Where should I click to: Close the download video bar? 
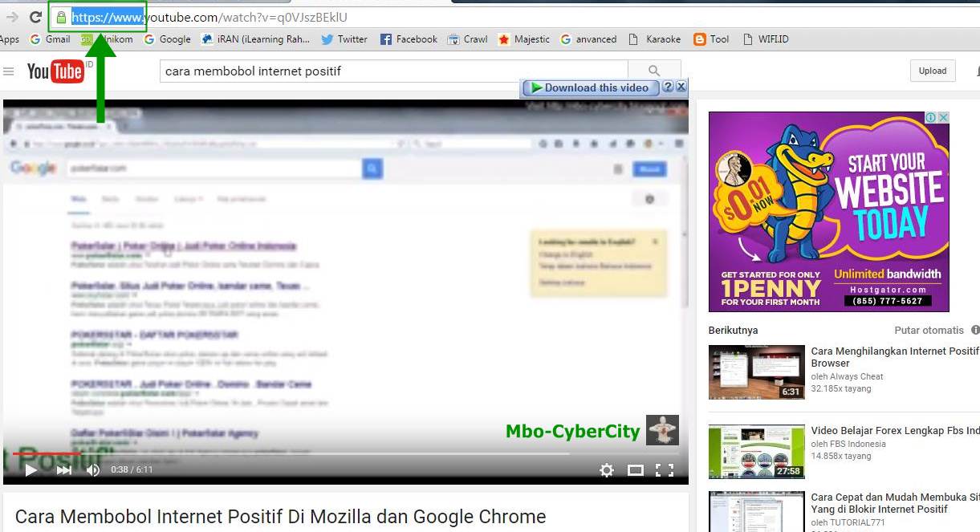pyautogui.click(x=681, y=87)
